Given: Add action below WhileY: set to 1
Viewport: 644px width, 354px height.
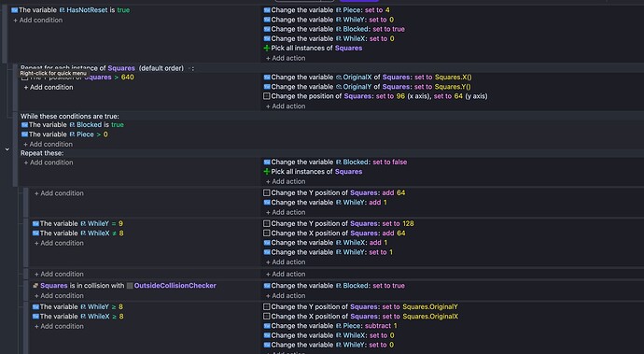Looking at the screenshot, I should (286, 262).
